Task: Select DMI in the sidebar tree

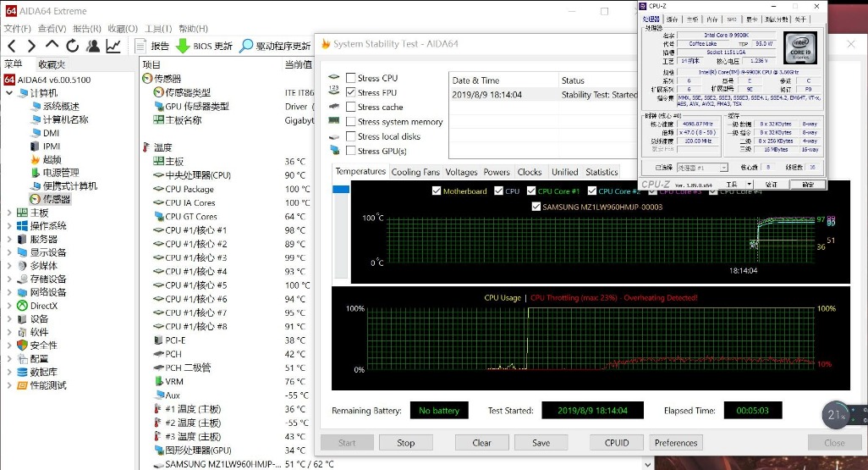Action: pos(51,133)
